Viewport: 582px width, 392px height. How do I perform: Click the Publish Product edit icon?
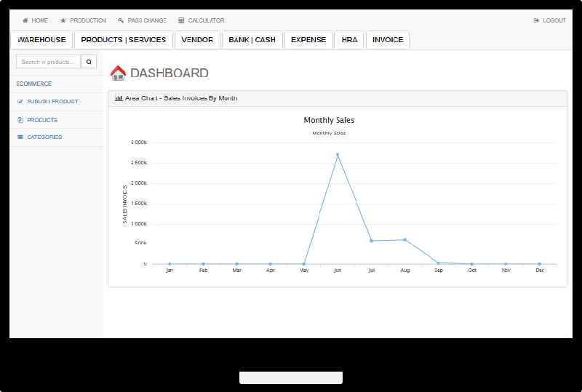pos(20,101)
